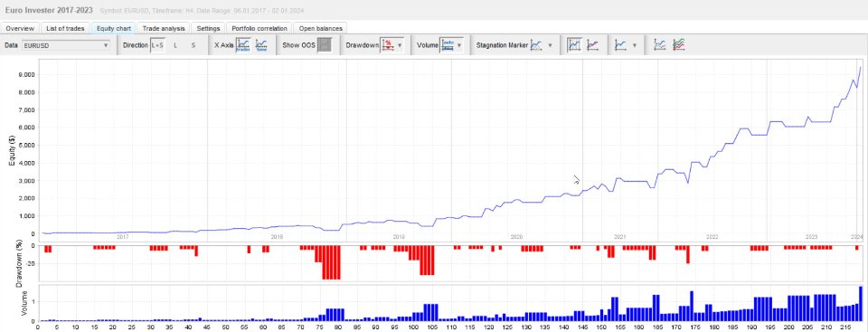Open Portfolio correlation tab
Screen dimensions: 868x332
(259, 28)
